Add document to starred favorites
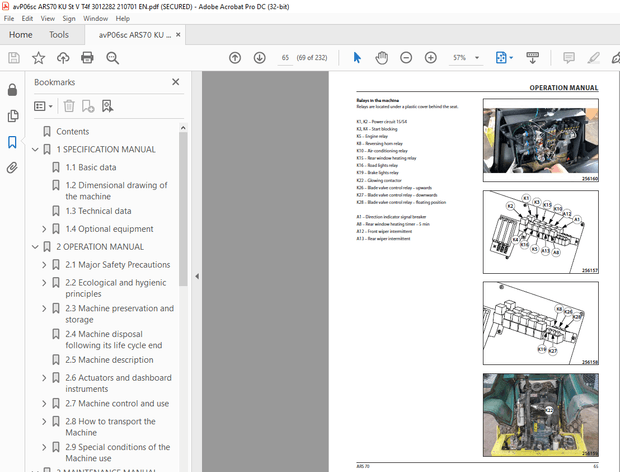Viewport: 620px width, 472px height. pos(38,58)
